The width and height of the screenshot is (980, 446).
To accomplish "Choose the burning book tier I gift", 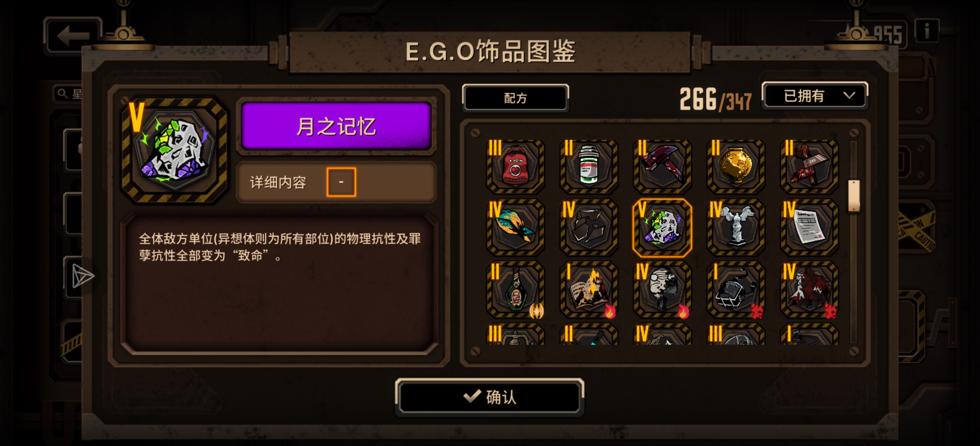I will [x=588, y=289].
